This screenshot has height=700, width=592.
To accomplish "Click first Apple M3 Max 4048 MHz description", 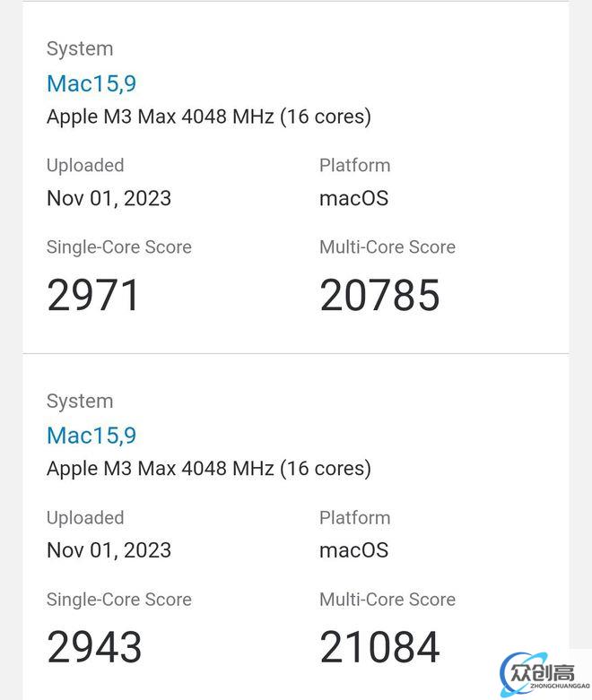I will coord(209,117).
